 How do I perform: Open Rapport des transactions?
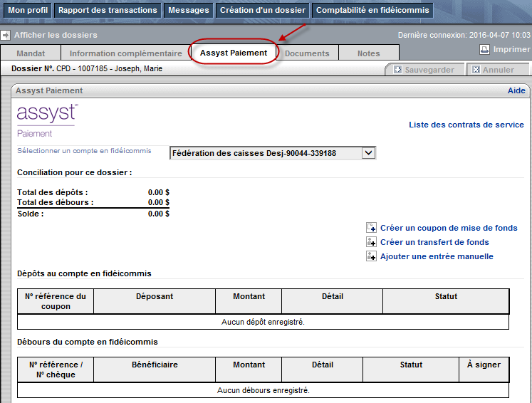pyautogui.click(x=108, y=11)
